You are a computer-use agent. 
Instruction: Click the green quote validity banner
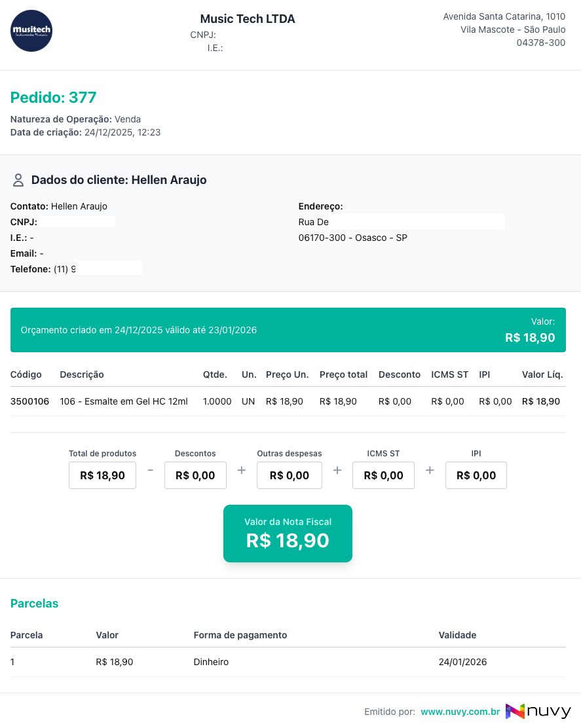(288, 330)
